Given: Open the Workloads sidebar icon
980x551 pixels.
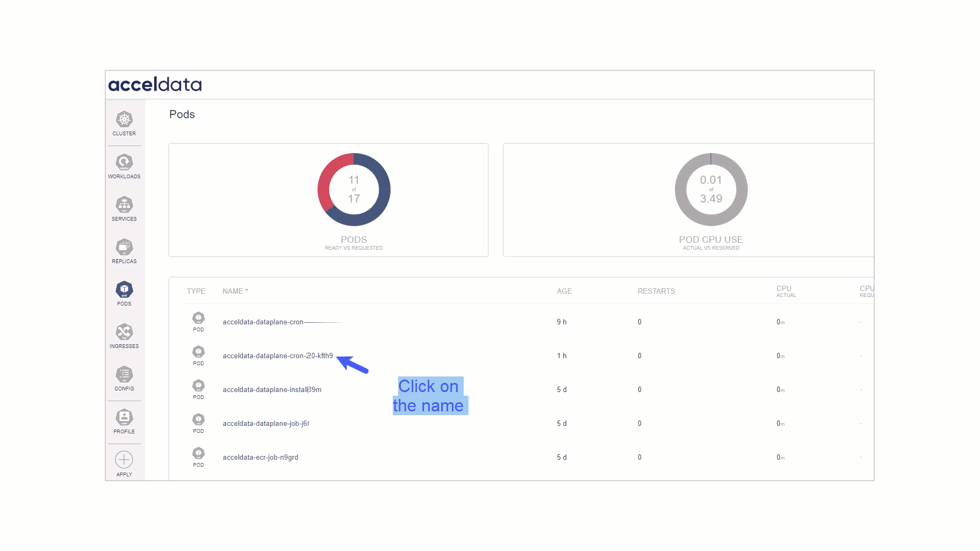Looking at the screenshot, I should pyautogui.click(x=124, y=162).
